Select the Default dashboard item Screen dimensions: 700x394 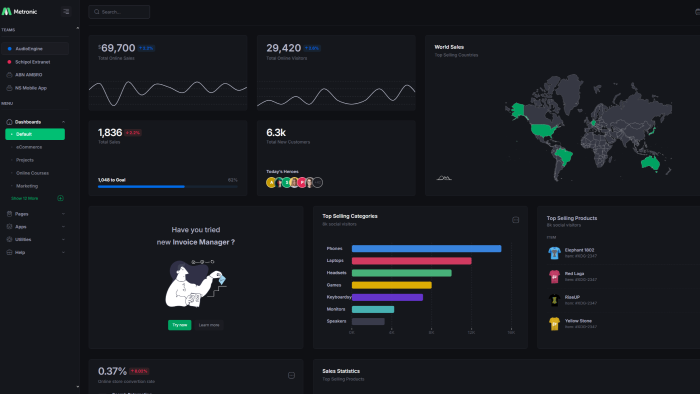click(35, 134)
